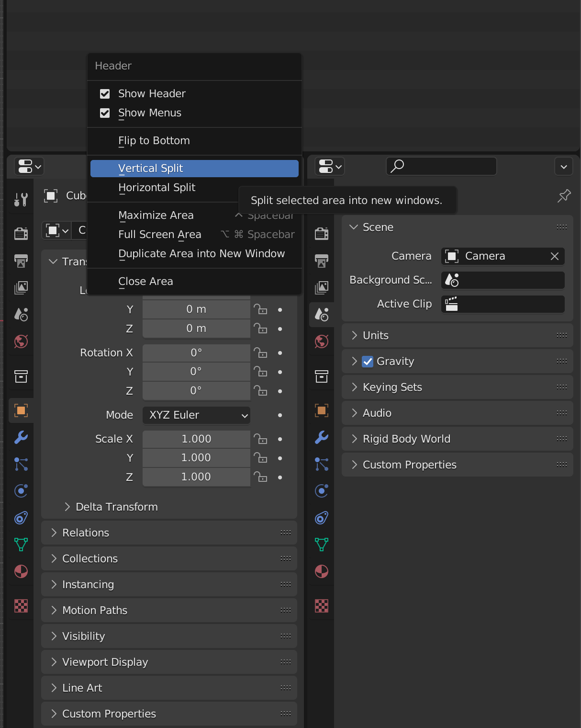This screenshot has width=581, height=728.
Task: Toggle the lock for Rotation Z
Action: pos(260,391)
